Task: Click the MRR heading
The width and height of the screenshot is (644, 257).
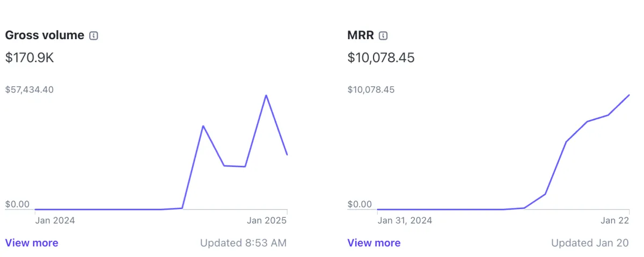Action: pyautogui.click(x=361, y=35)
